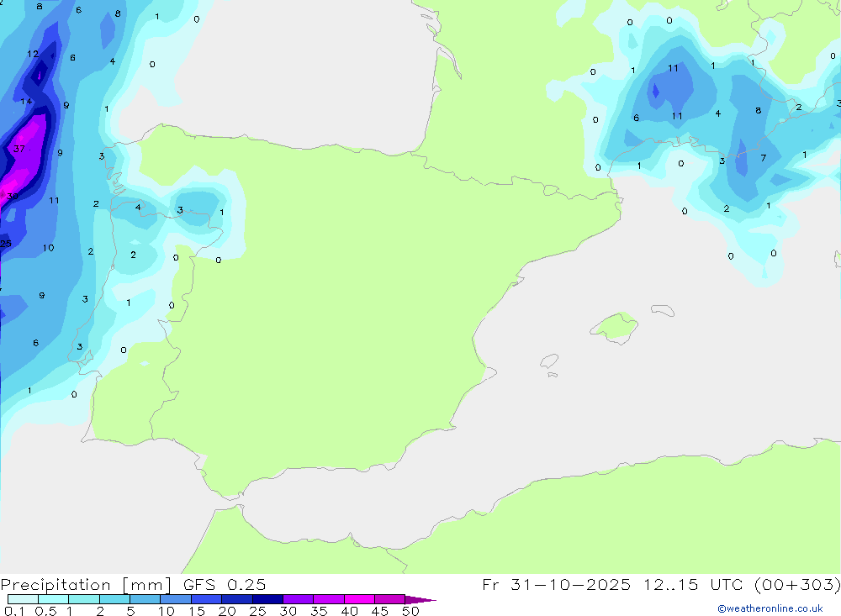Click the "12..15 UTC" time label
The height and width of the screenshot is (616, 841).
click(693, 584)
